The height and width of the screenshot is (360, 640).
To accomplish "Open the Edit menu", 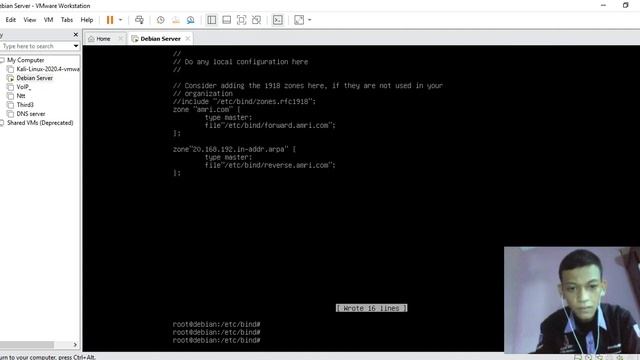I will [11, 20].
